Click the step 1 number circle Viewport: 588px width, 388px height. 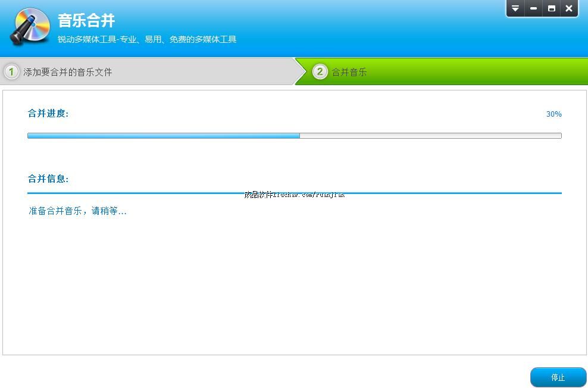click(x=11, y=72)
